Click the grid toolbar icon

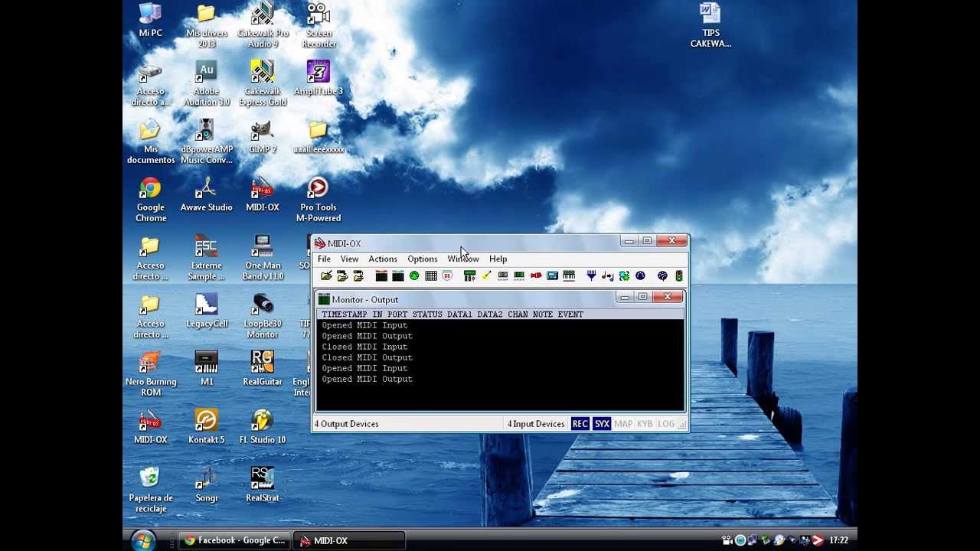click(431, 275)
